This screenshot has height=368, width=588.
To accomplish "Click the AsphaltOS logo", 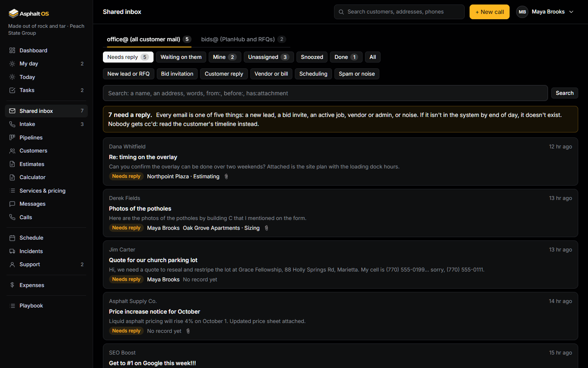I will pos(29,13).
